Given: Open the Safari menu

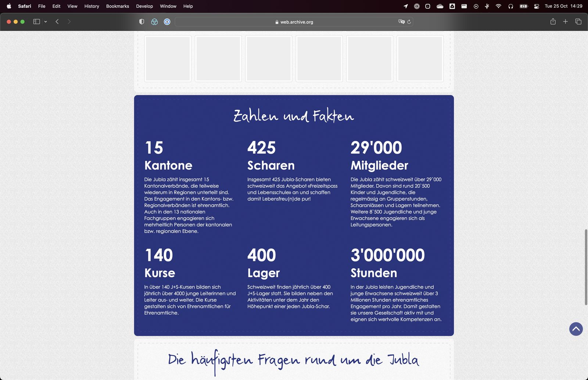Looking at the screenshot, I should pyautogui.click(x=25, y=6).
